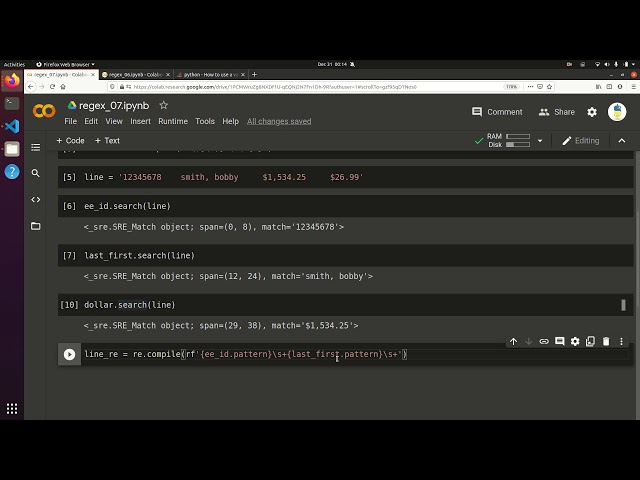The image size is (640, 480).
Task: Move the selected cell up
Action: [513, 341]
